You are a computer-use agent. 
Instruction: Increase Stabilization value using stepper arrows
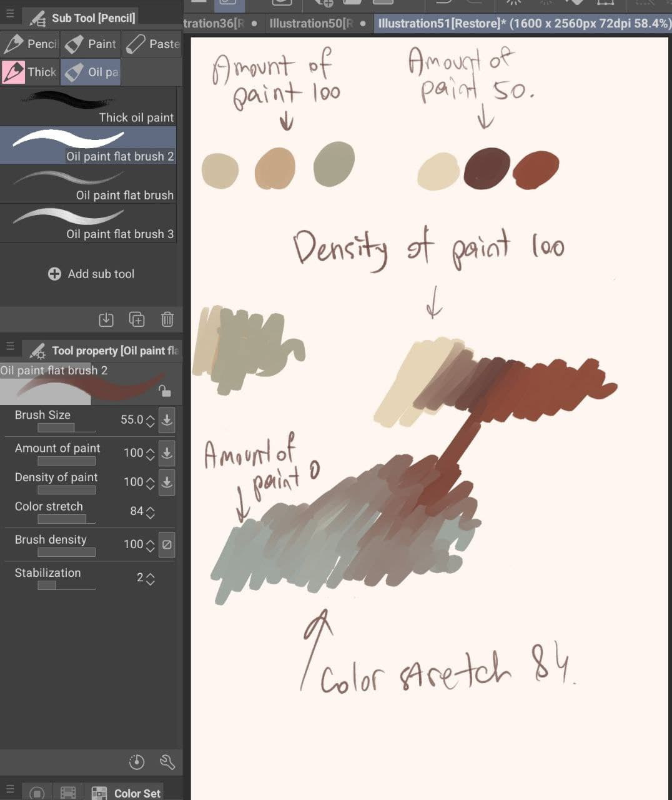150,574
